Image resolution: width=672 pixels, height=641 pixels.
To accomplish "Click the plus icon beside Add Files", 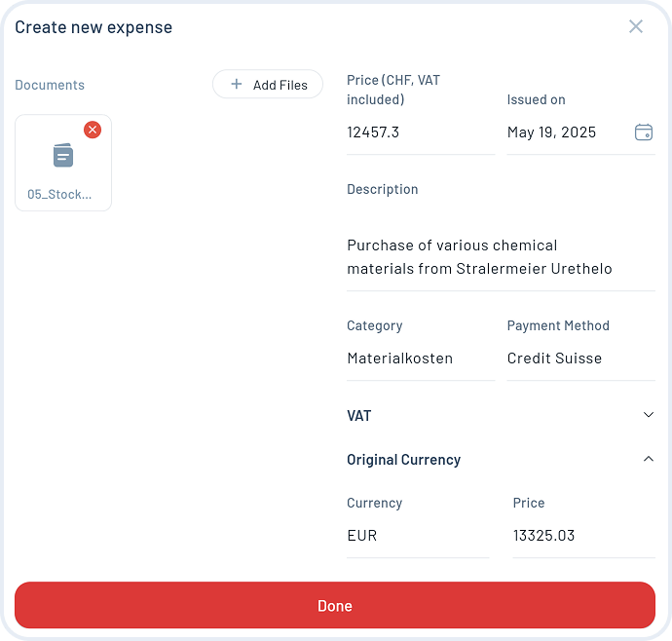I will (236, 85).
